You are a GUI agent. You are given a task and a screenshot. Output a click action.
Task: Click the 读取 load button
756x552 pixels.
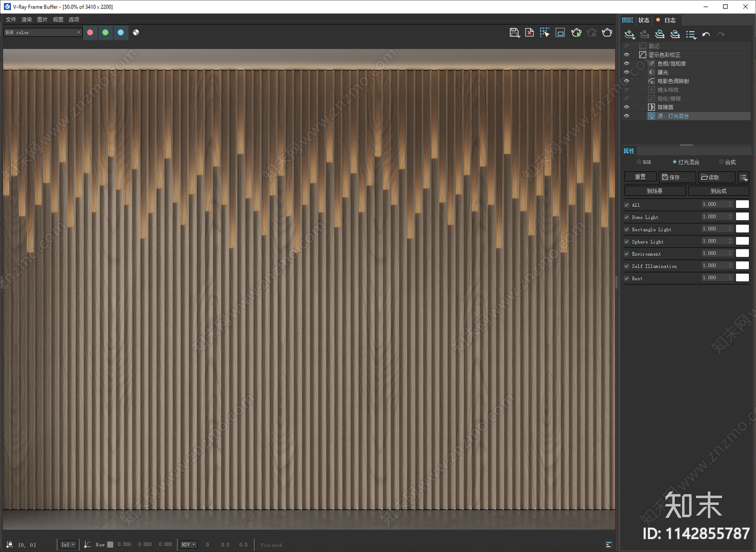(717, 177)
